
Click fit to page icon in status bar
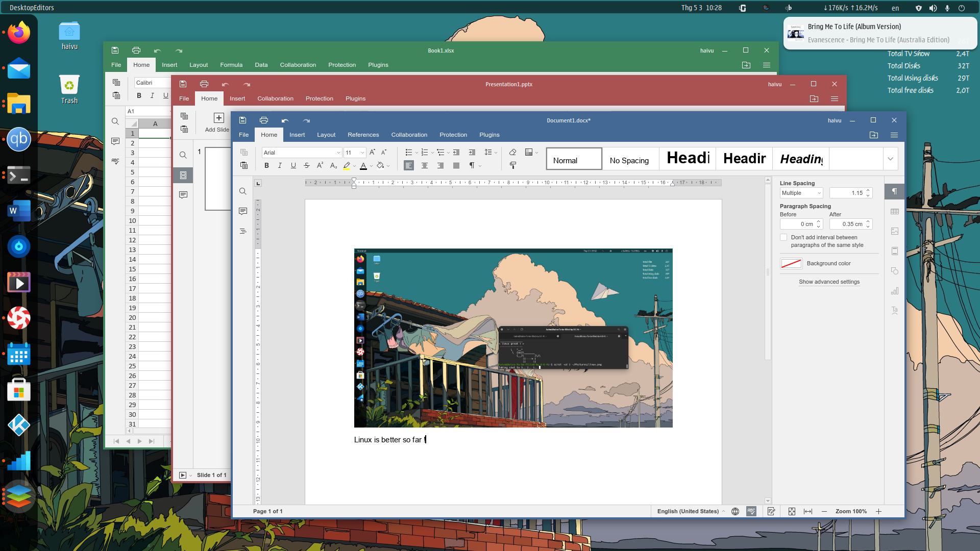792,511
